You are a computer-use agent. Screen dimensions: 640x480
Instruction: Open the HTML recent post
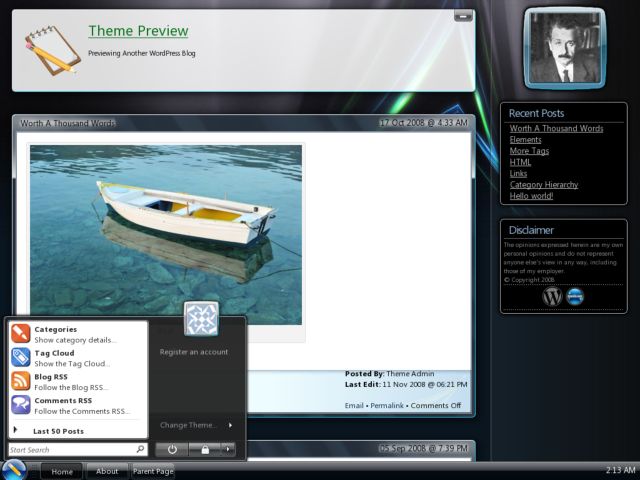point(520,162)
